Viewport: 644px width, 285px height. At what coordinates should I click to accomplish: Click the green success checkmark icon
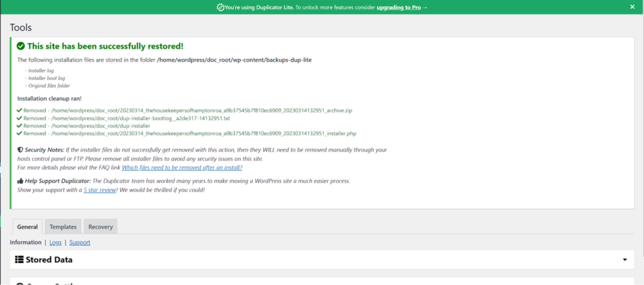(21, 46)
